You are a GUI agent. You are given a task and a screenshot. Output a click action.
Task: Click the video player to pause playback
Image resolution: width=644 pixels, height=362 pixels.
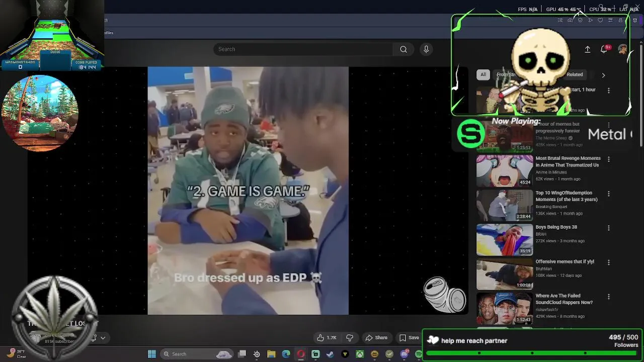tap(248, 191)
